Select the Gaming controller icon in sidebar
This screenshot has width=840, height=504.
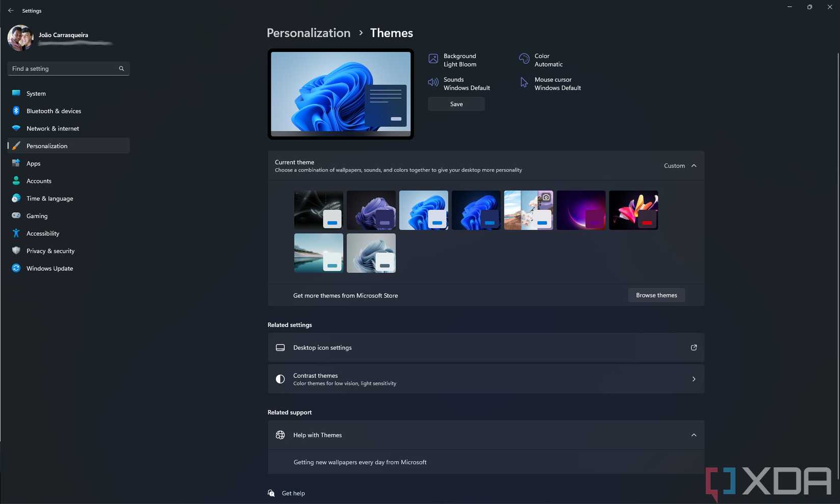tap(16, 215)
